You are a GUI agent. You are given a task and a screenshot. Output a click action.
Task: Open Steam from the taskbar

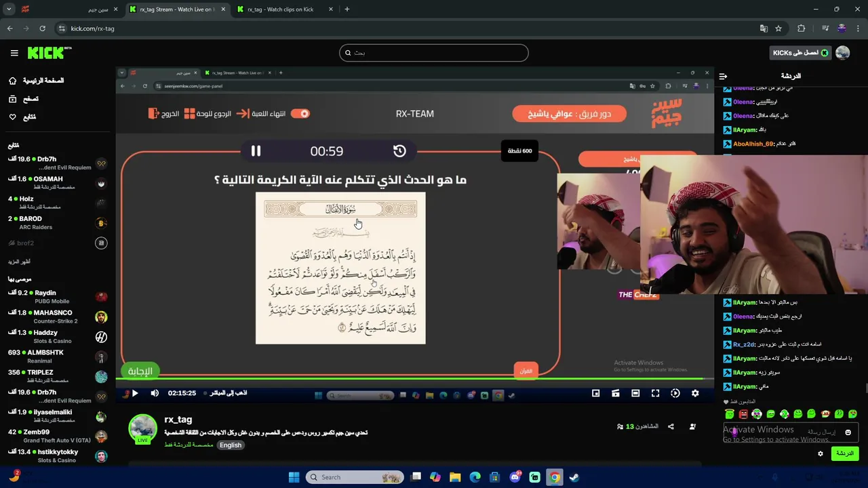coord(574,477)
